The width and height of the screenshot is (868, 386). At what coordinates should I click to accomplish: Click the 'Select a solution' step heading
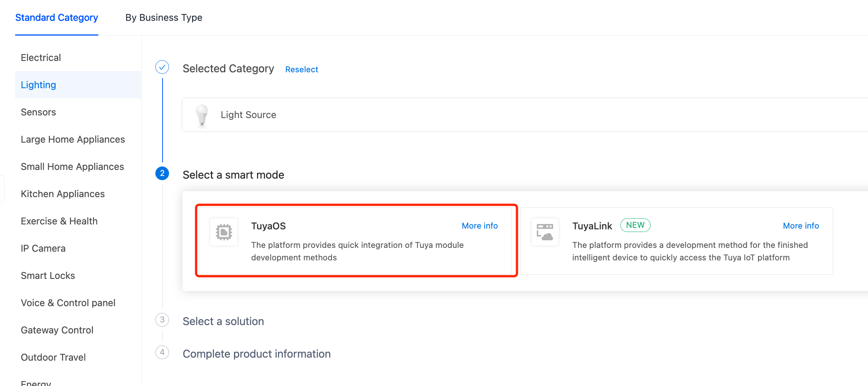pyautogui.click(x=223, y=321)
